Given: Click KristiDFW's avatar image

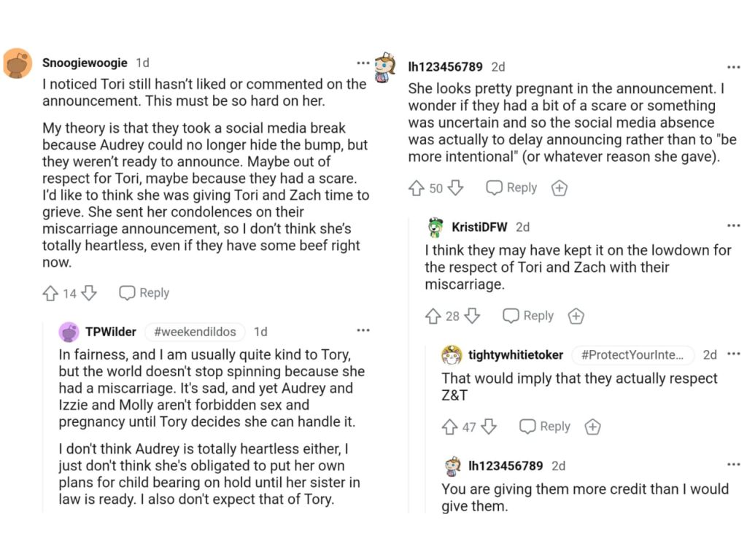Looking at the screenshot, I should (436, 227).
